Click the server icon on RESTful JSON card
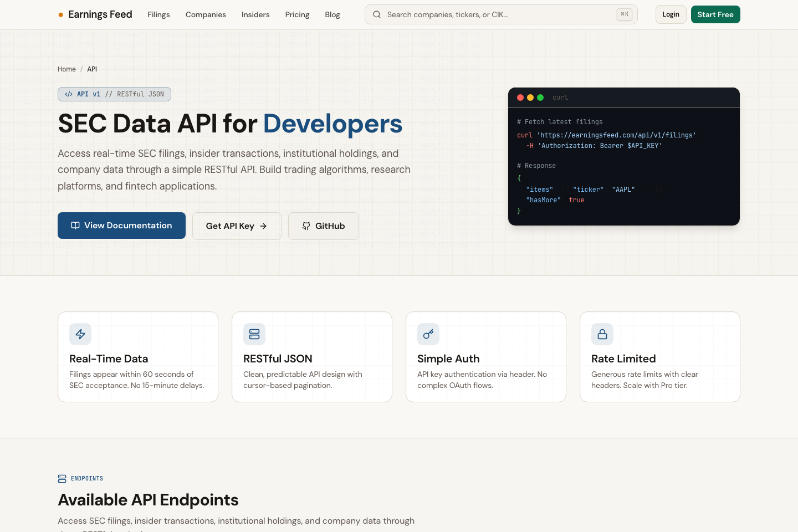 tap(254, 334)
